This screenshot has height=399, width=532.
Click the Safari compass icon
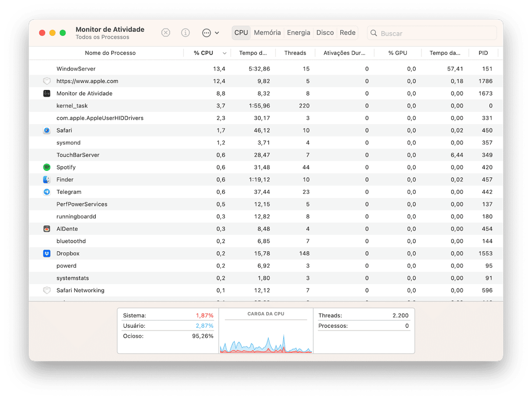click(x=47, y=130)
